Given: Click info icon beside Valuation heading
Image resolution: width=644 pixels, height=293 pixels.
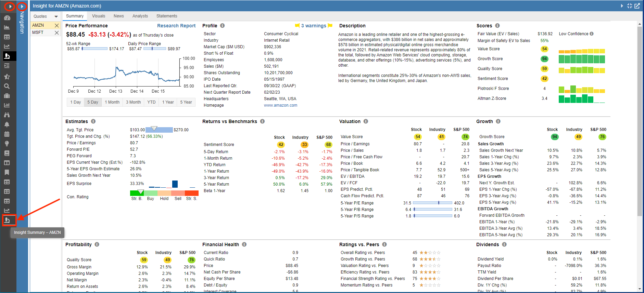Looking at the screenshot, I should pos(366,121).
